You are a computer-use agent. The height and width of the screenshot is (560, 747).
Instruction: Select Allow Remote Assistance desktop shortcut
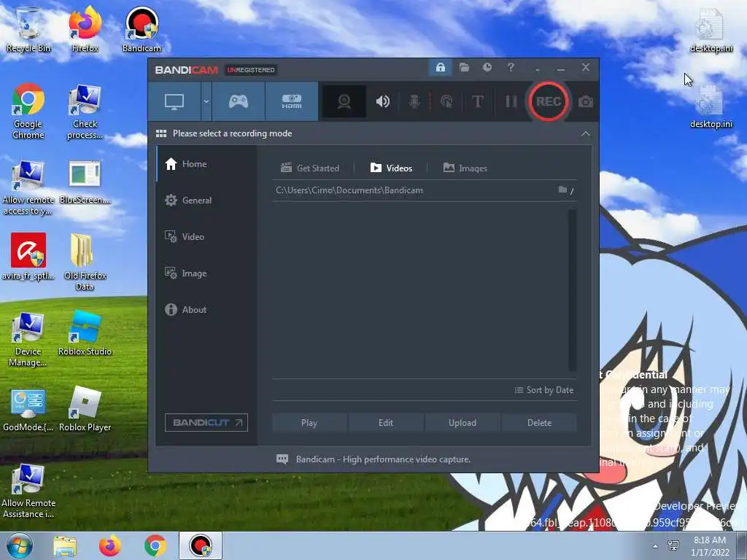[x=28, y=491]
